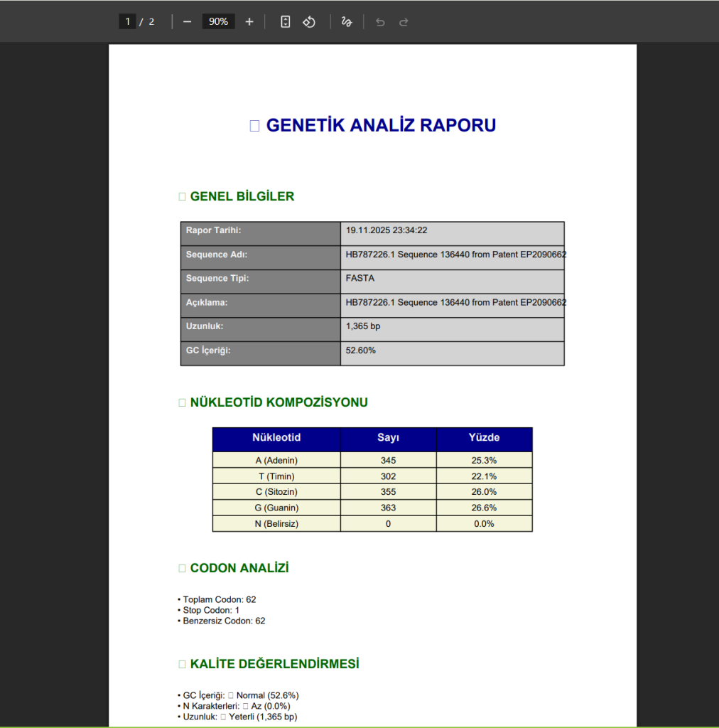Click the NÜKLEOTİD KOMPOZİSYONU heading
719x728 pixels.
[x=279, y=403]
